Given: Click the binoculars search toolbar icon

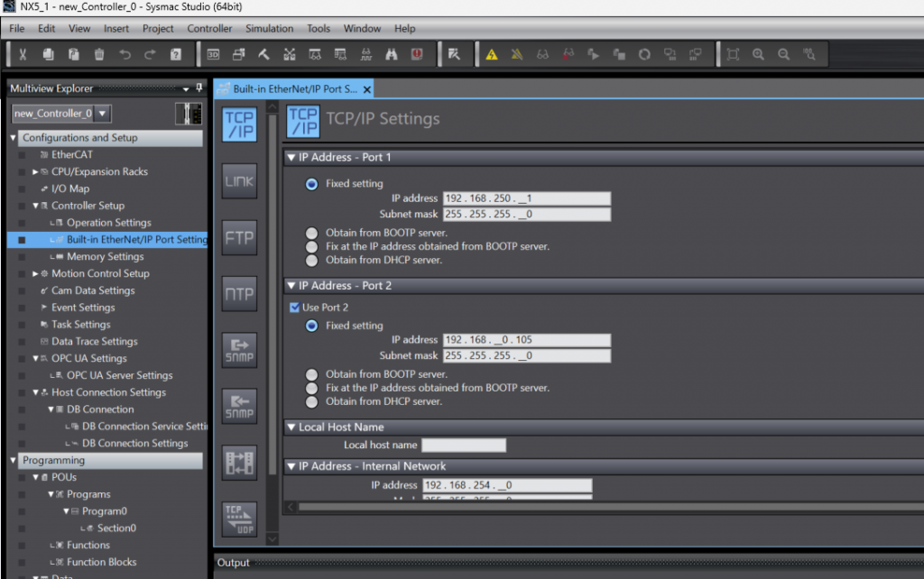Looking at the screenshot, I should pyautogui.click(x=392, y=55).
